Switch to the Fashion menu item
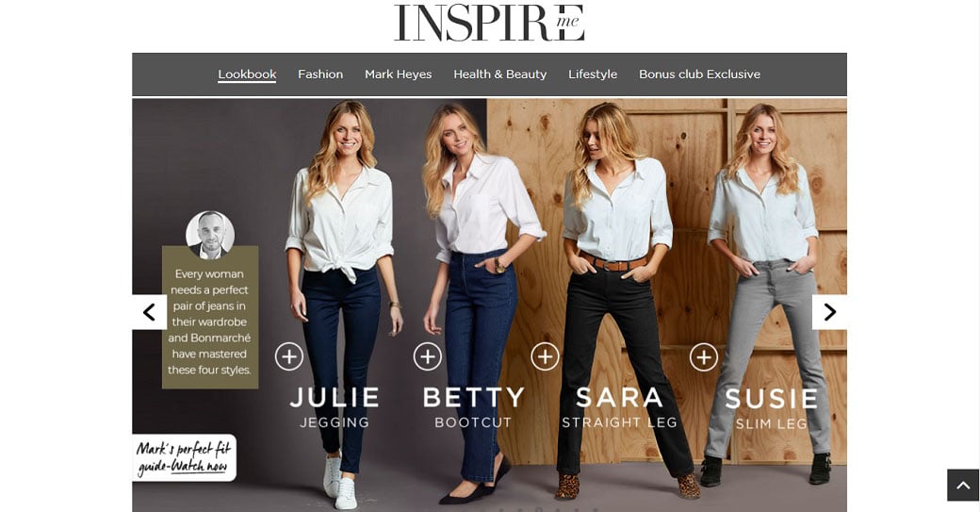The width and height of the screenshot is (980, 512). pyautogui.click(x=320, y=74)
